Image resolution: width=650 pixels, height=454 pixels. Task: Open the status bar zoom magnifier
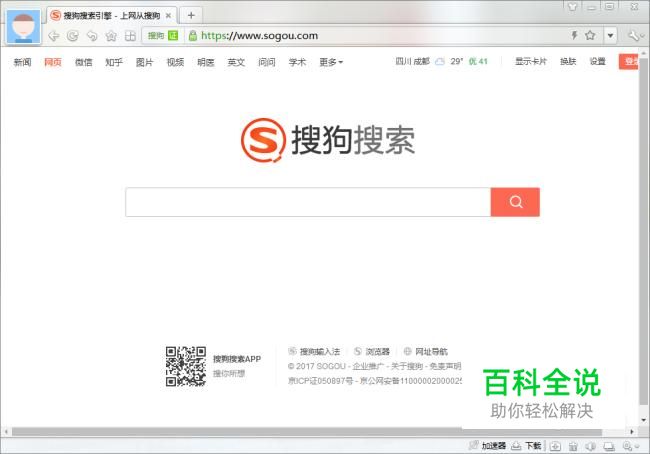(630, 446)
